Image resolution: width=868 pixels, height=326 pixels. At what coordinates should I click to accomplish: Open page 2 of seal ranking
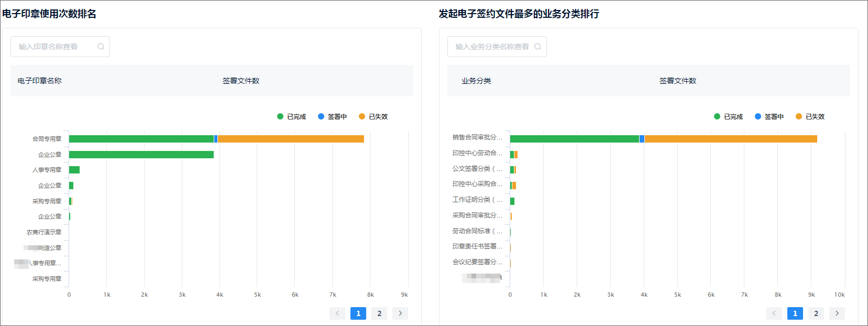tap(379, 313)
